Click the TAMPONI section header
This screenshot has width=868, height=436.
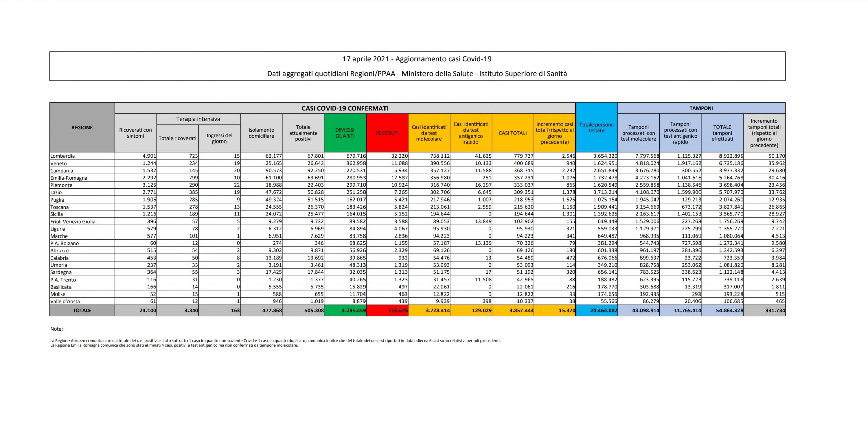click(x=701, y=108)
